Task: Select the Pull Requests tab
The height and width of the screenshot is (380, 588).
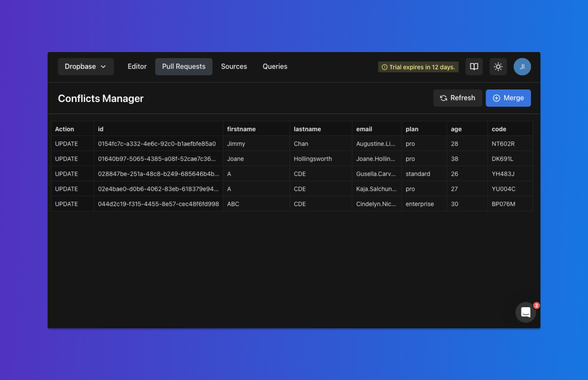Action: click(183, 67)
